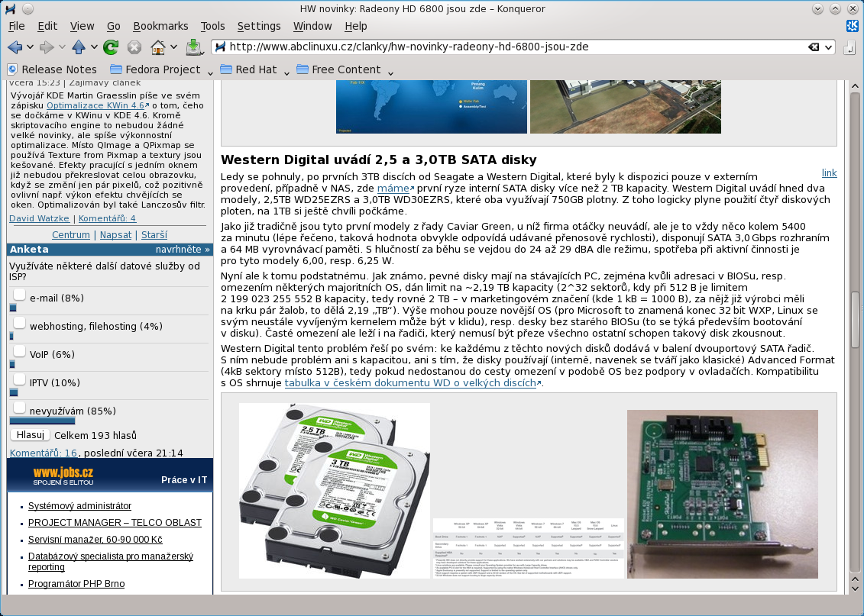Open the green SATA controller card photo
Viewport: 864px width, 616px height.
[723, 494]
